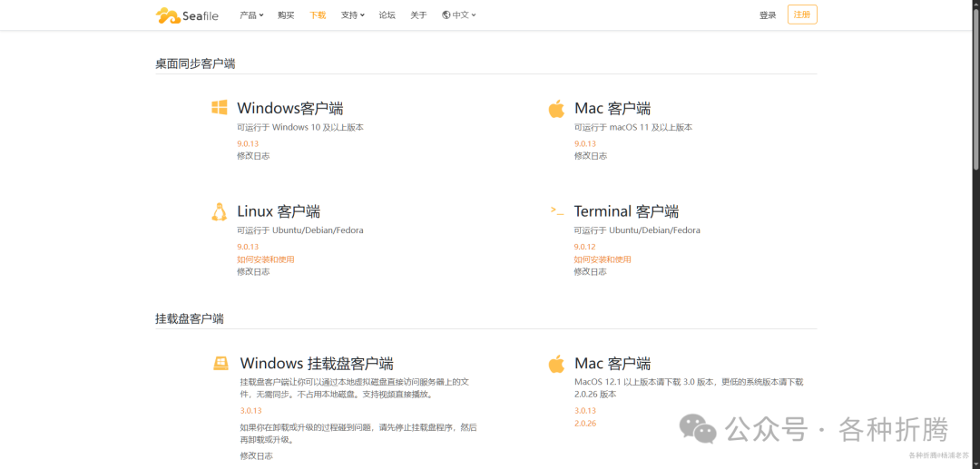Download Mac drive client version 2.0.26

point(585,424)
